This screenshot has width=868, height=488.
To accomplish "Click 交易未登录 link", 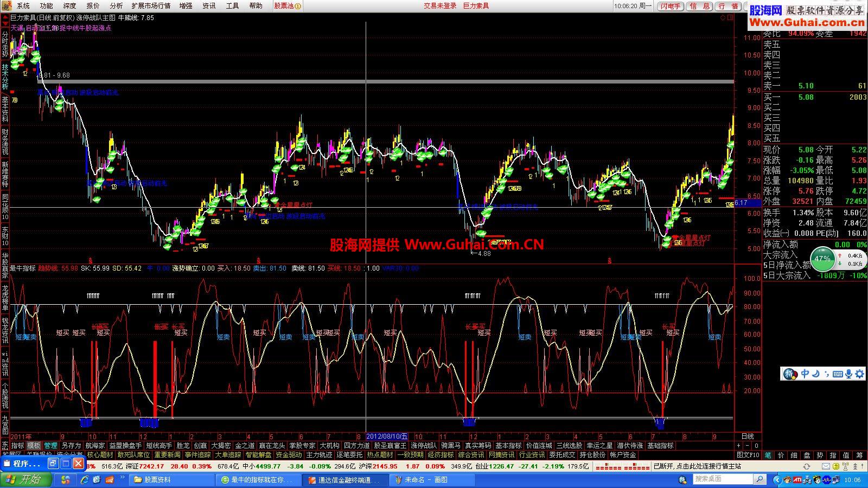I will click(441, 6).
